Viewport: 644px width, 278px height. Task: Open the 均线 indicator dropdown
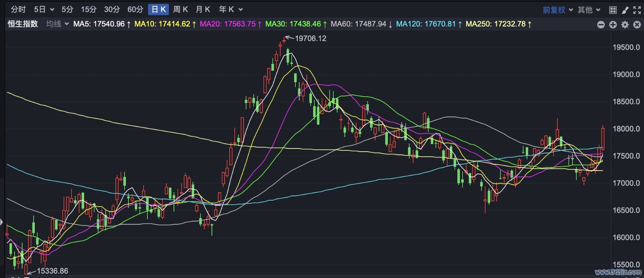[57, 24]
